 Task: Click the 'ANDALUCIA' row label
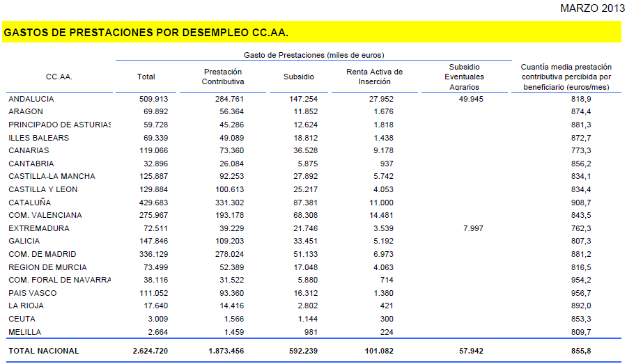[31, 99]
